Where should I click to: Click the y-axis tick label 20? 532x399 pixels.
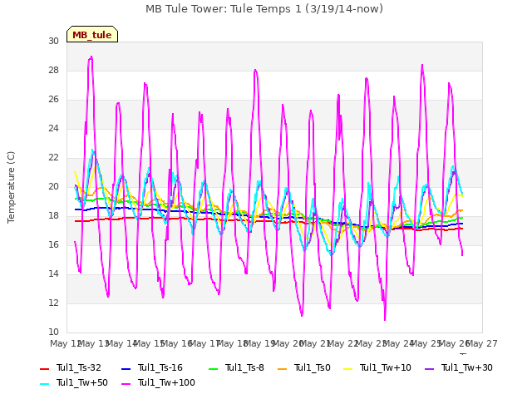point(53,186)
